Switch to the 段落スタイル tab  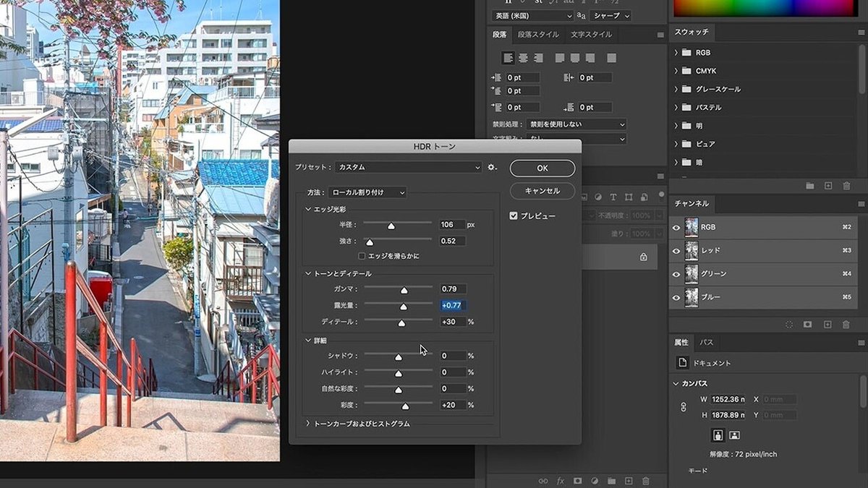(x=538, y=34)
